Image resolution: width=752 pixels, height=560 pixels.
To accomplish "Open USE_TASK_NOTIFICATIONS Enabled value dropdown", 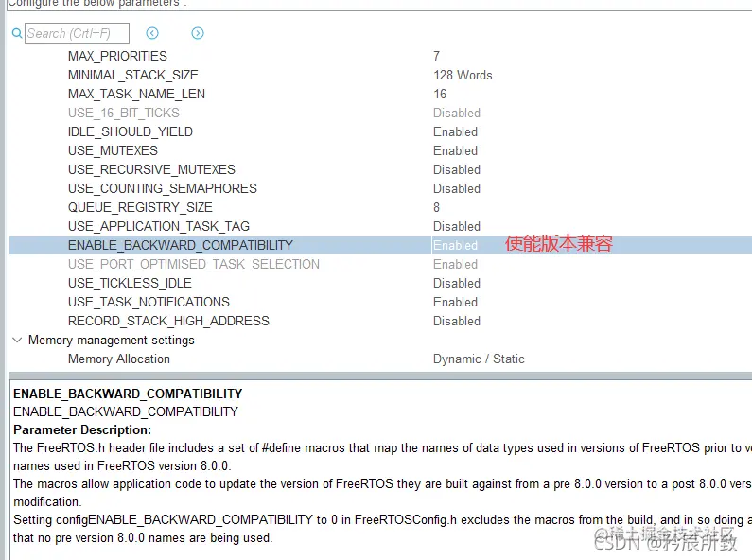I will click(455, 302).
